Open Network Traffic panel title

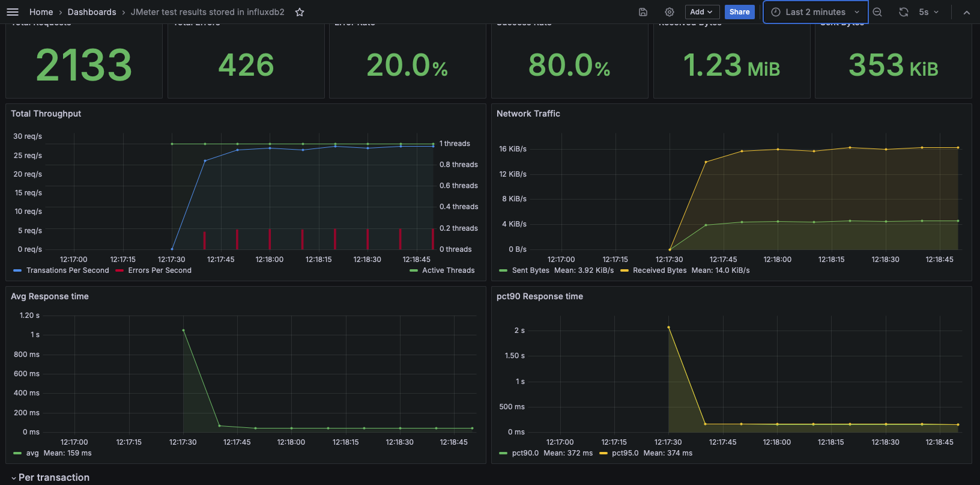(528, 114)
